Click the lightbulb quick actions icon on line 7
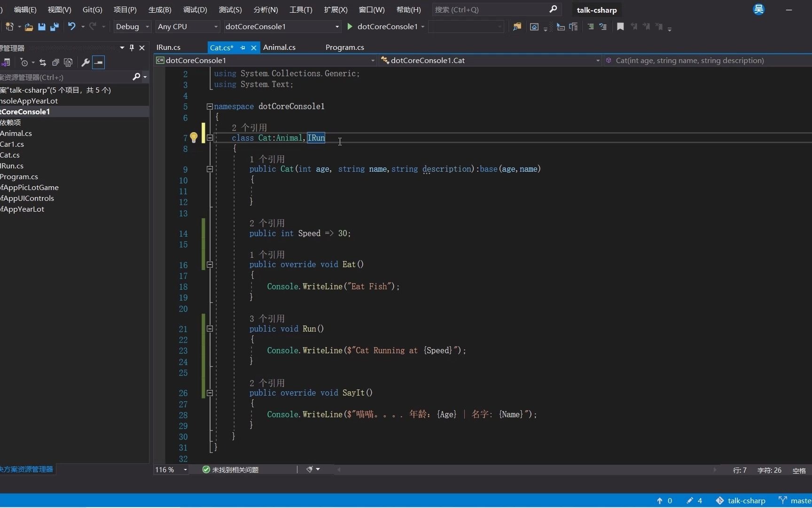Image resolution: width=812 pixels, height=508 pixels. point(194,138)
